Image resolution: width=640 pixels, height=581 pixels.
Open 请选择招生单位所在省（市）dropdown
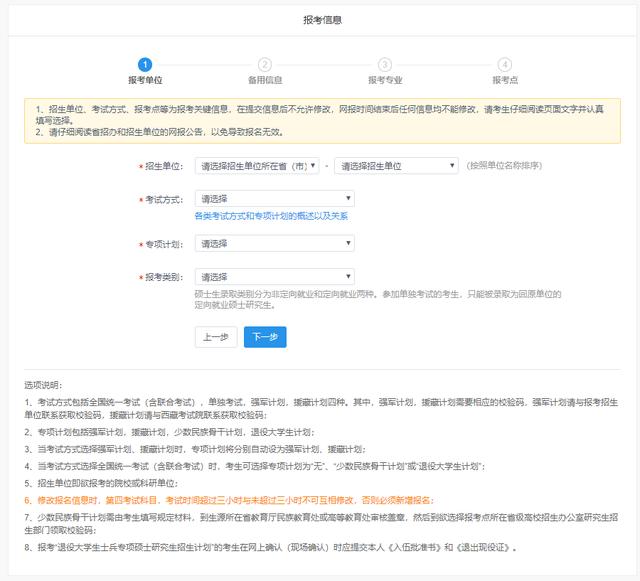click(257, 166)
